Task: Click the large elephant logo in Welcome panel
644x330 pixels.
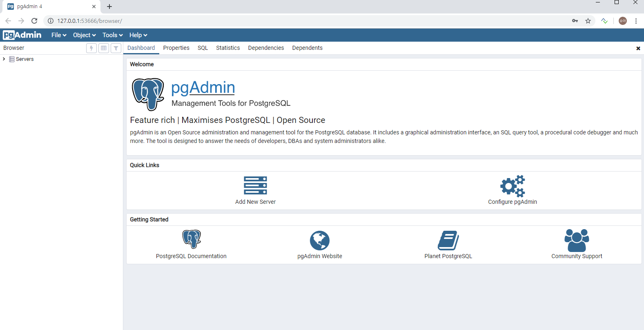Action: tap(148, 94)
